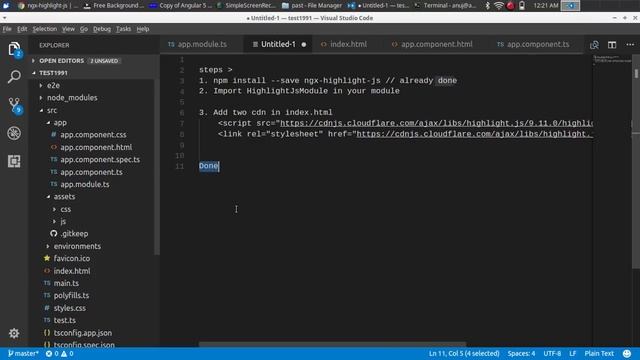Image resolution: width=640 pixels, height=360 pixels.
Task: Click the editor vertical scrollbar
Action: 636,163
